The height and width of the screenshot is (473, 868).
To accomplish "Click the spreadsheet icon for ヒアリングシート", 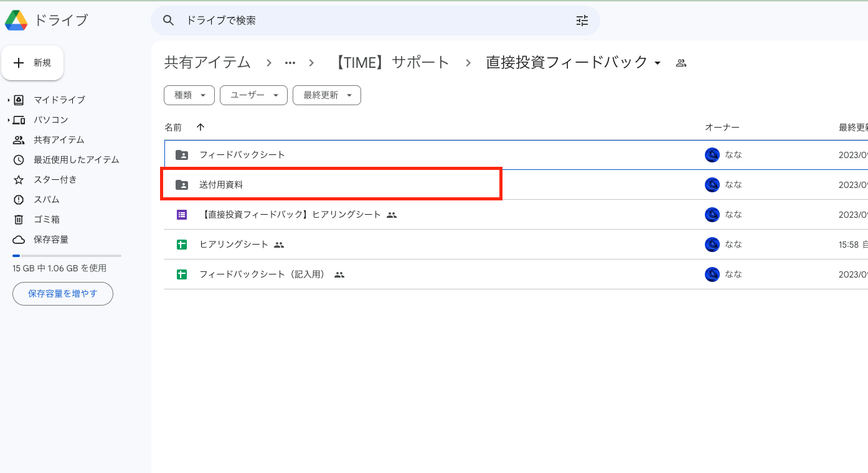I will pos(181,244).
